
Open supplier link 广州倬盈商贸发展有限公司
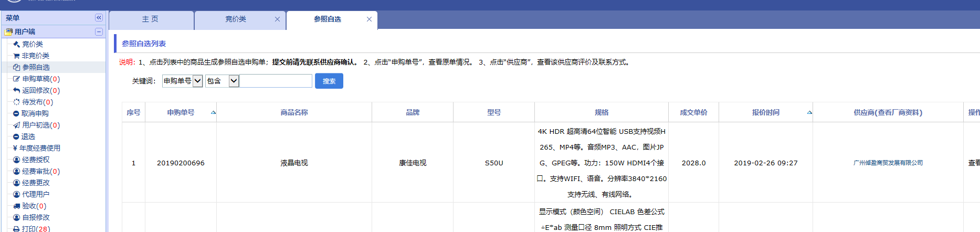coord(888,163)
